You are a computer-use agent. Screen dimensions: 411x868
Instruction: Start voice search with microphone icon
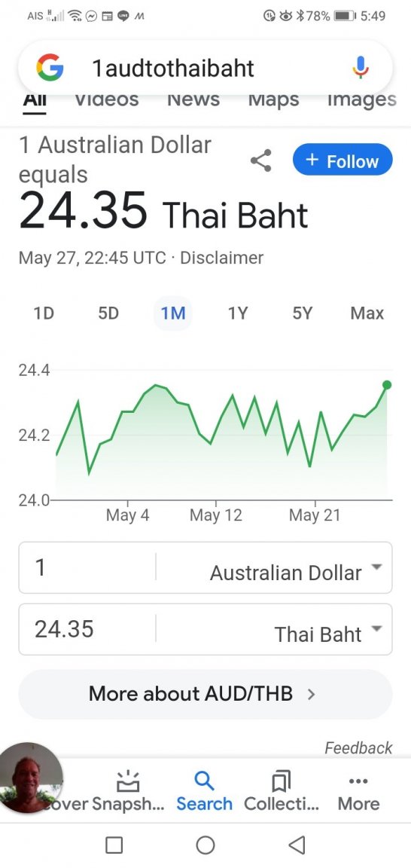[360, 68]
